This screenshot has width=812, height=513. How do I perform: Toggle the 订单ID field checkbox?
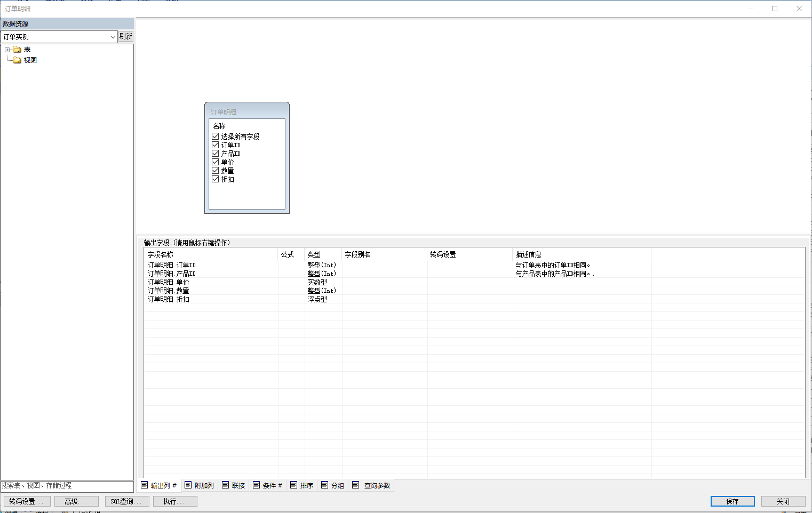pos(216,145)
